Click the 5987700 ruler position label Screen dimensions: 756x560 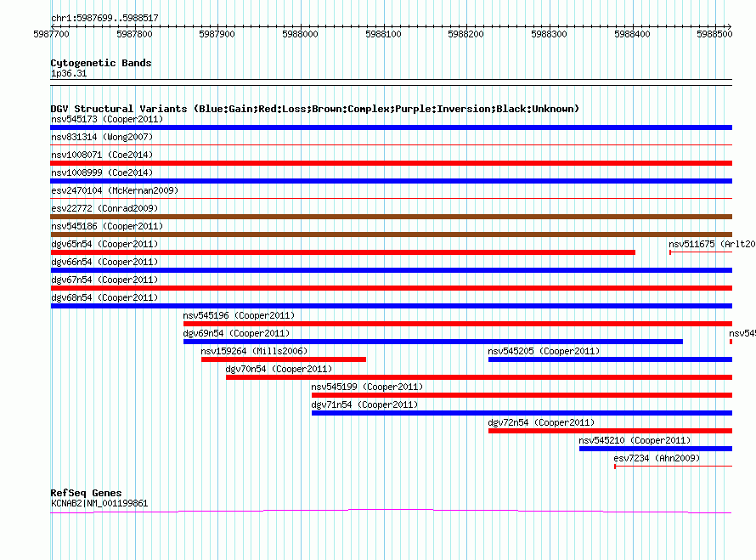(51, 34)
